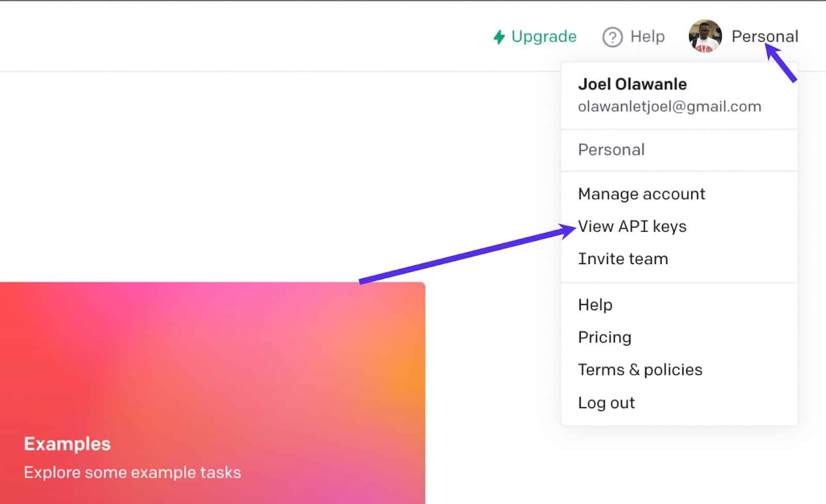Click the profile avatar photo
The image size is (826, 504).
704,36
